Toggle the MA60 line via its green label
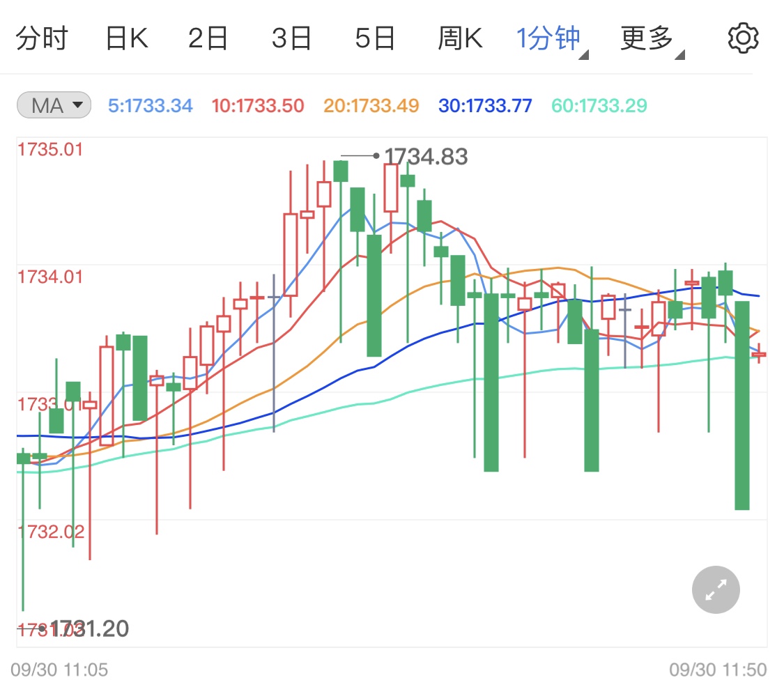Viewport: 784px width, 680px height. 599,105
